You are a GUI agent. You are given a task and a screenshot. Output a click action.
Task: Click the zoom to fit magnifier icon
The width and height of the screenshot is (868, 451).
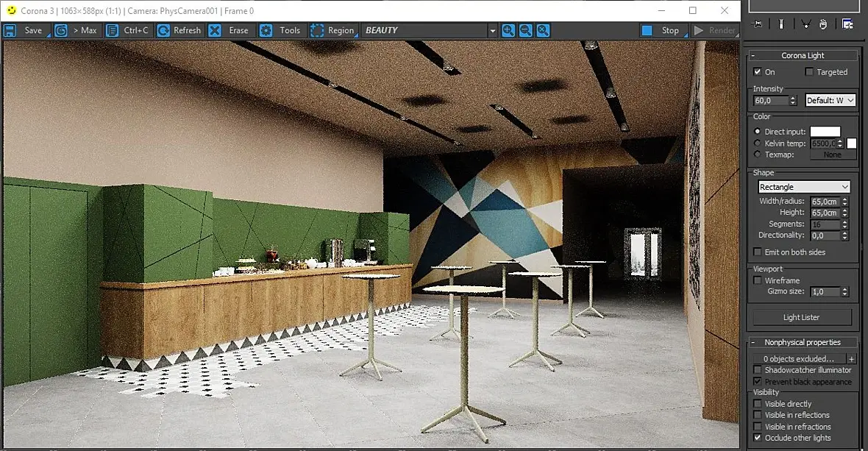(x=544, y=30)
